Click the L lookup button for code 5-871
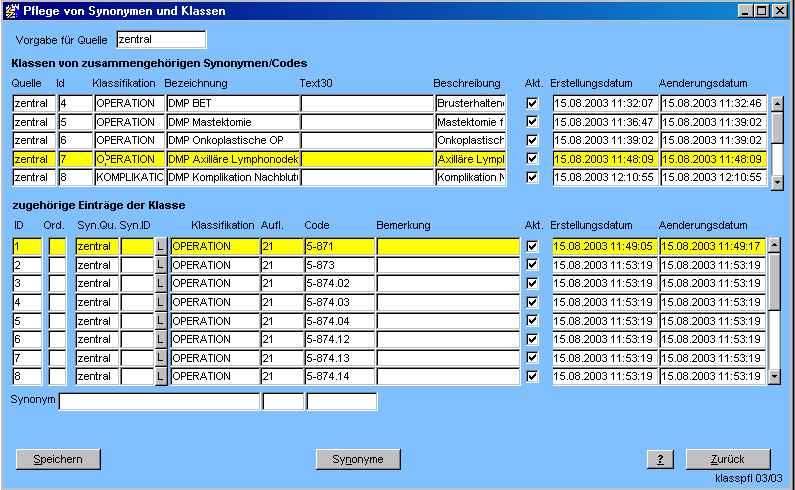Image resolution: width=795 pixels, height=490 pixels. (161, 246)
